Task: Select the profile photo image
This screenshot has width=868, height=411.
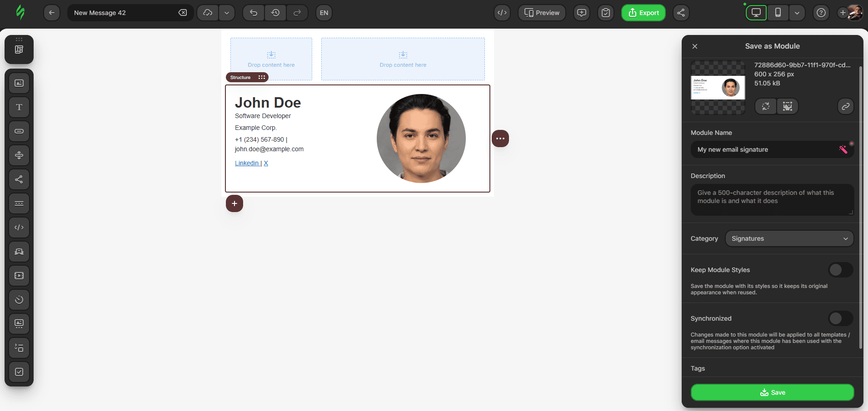Action: pos(421,139)
